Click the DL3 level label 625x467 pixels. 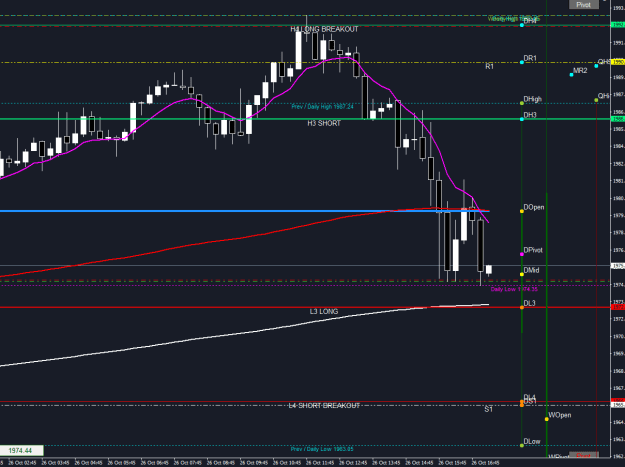[529, 303]
